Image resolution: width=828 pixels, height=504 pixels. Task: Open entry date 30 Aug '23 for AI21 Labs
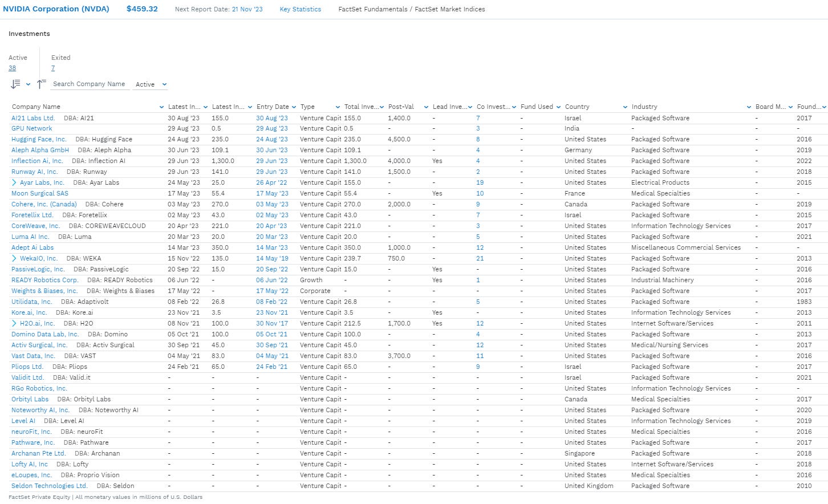[272, 118]
